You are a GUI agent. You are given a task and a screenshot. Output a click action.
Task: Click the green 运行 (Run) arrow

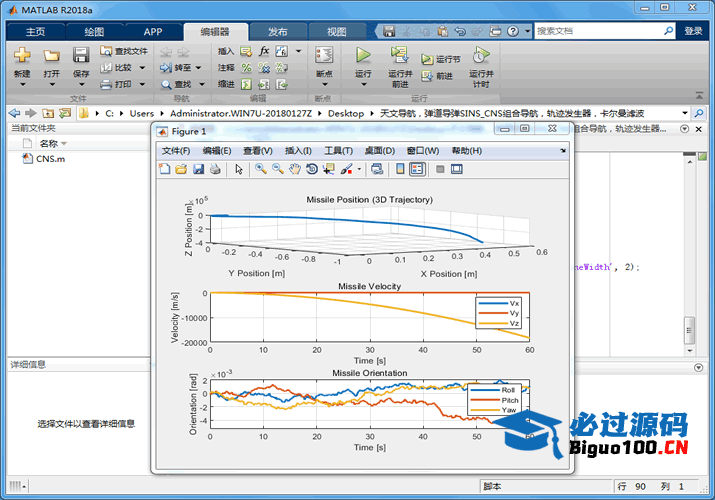coord(363,55)
